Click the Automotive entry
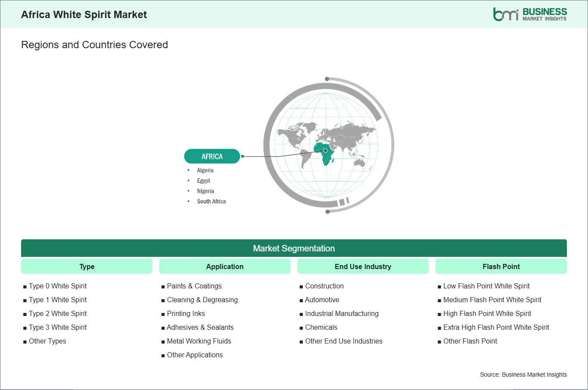This screenshot has width=588, height=390. coord(322,300)
